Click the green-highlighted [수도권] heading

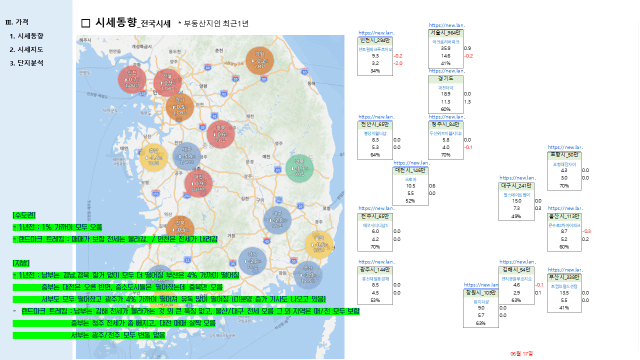tap(24, 215)
